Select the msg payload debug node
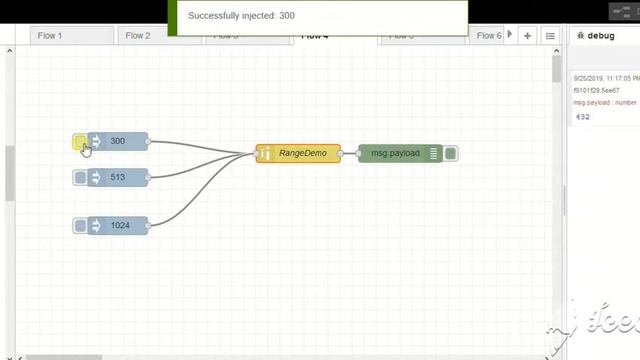The height and width of the screenshot is (360, 640). click(400, 153)
